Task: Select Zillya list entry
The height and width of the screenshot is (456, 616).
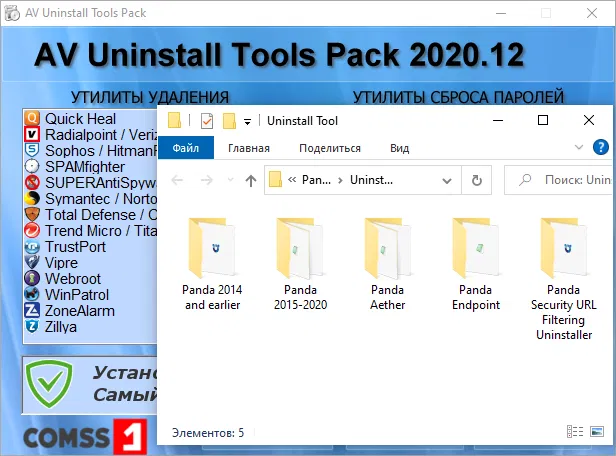Action: coord(60,327)
